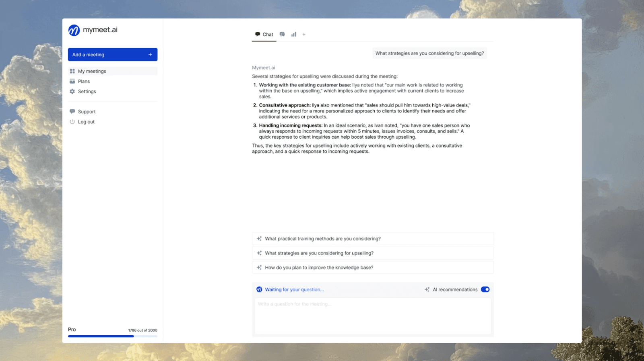Click the sent message bubble about upselling

[x=429, y=53]
